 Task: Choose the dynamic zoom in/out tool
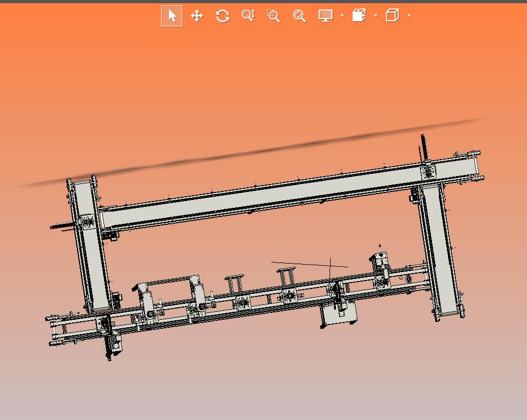(248, 15)
